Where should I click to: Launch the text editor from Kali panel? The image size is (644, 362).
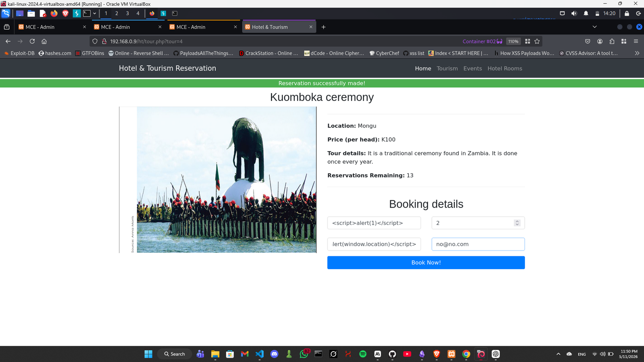click(x=43, y=13)
